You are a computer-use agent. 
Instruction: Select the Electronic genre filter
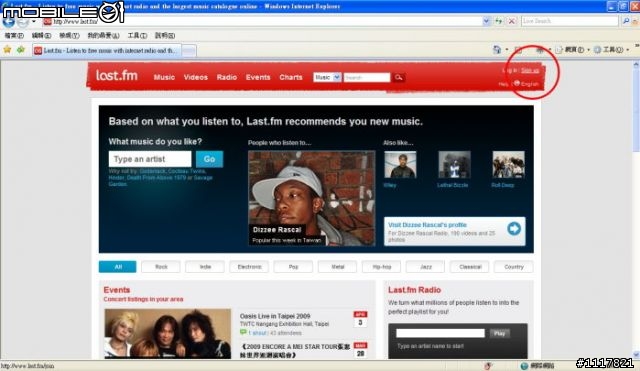click(x=249, y=267)
